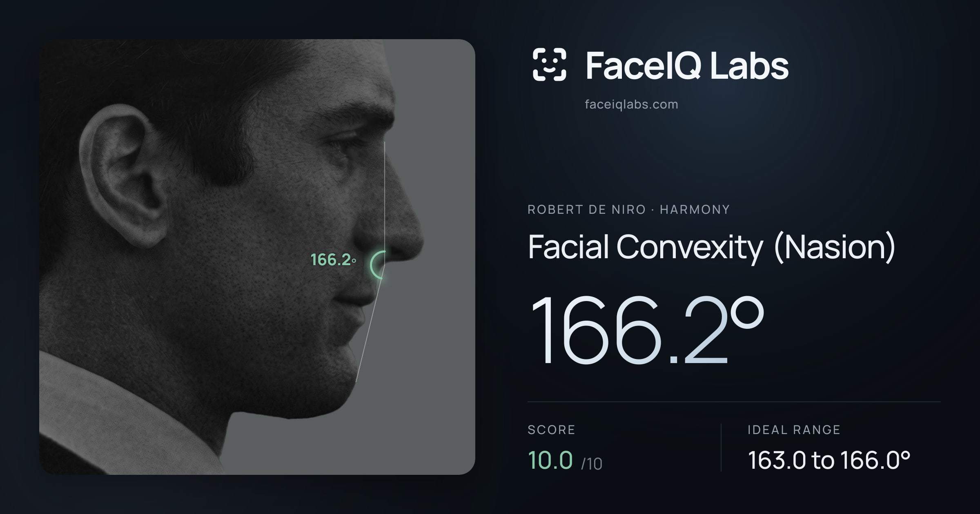Image resolution: width=980 pixels, height=514 pixels.
Task: Click the 10.0 score value
Action: (x=550, y=460)
